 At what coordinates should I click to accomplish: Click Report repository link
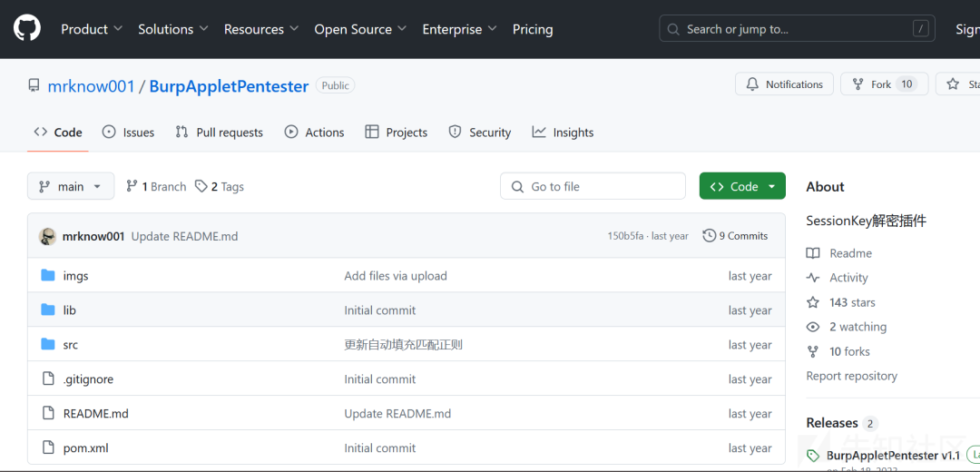click(x=852, y=376)
